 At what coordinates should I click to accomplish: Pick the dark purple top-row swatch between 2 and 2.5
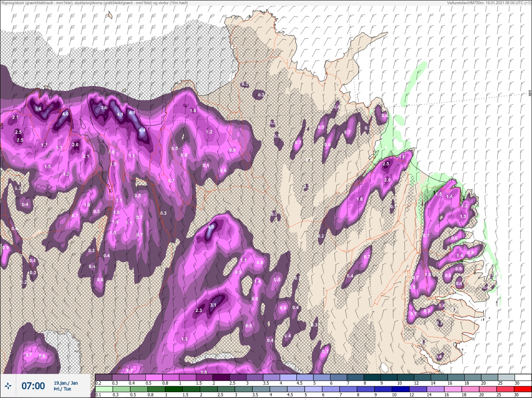(x=221, y=377)
